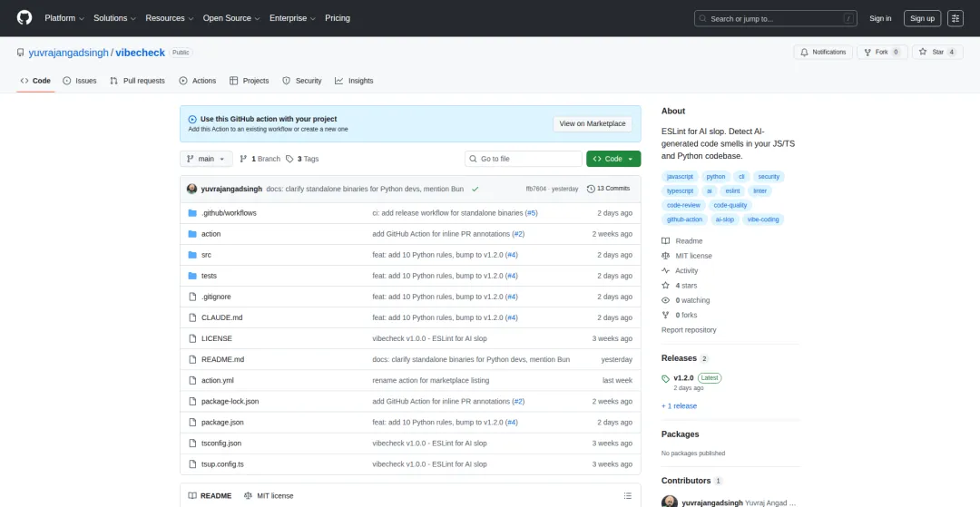View the 3 Tags link
This screenshot has width=980, height=507.
[x=302, y=160]
